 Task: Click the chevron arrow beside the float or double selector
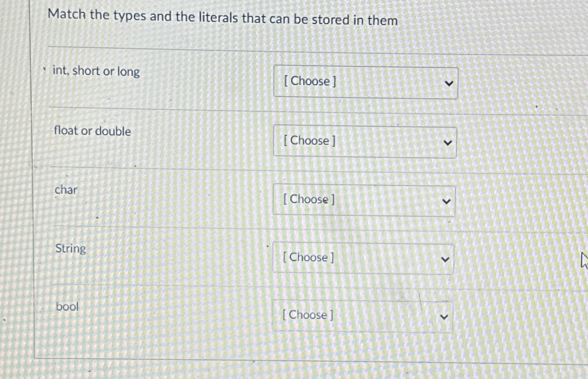[x=447, y=142]
